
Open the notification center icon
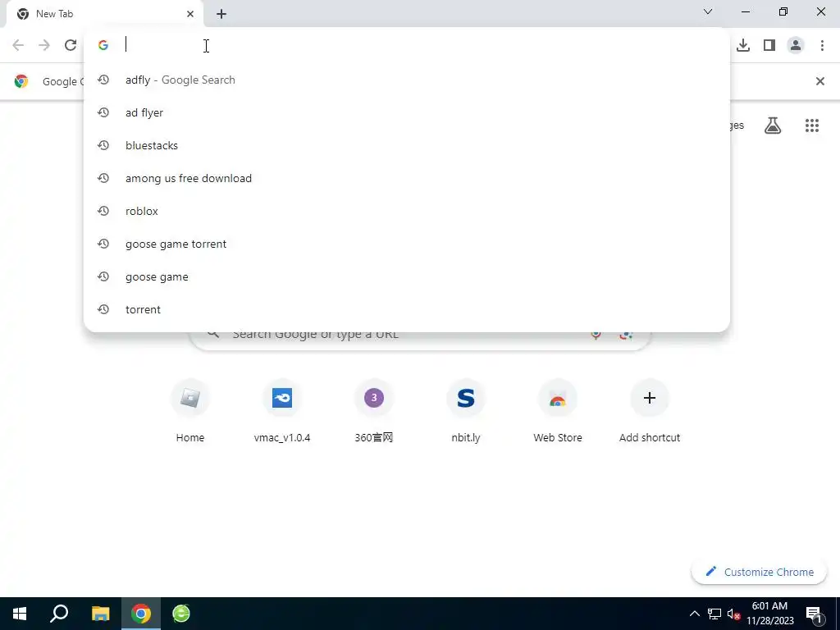(814, 614)
